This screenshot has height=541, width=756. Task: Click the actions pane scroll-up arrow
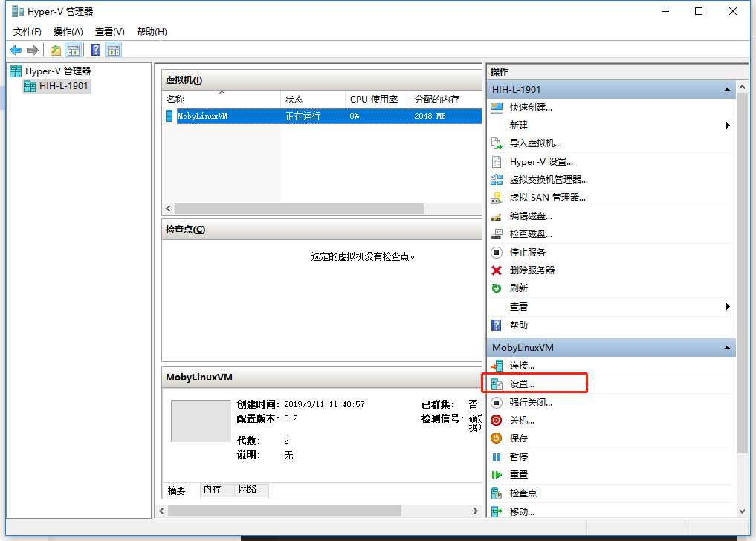[x=742, y=87]
